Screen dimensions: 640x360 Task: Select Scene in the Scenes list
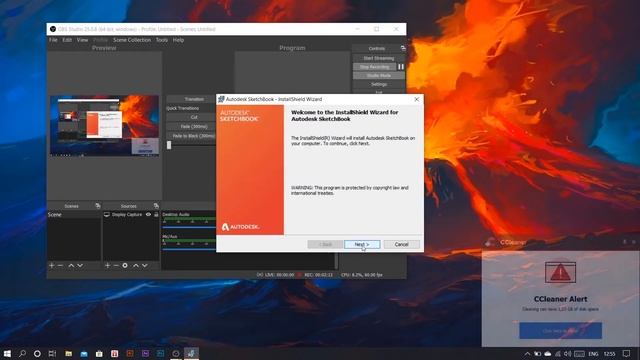pyautogui.click(x=74, y=215)
